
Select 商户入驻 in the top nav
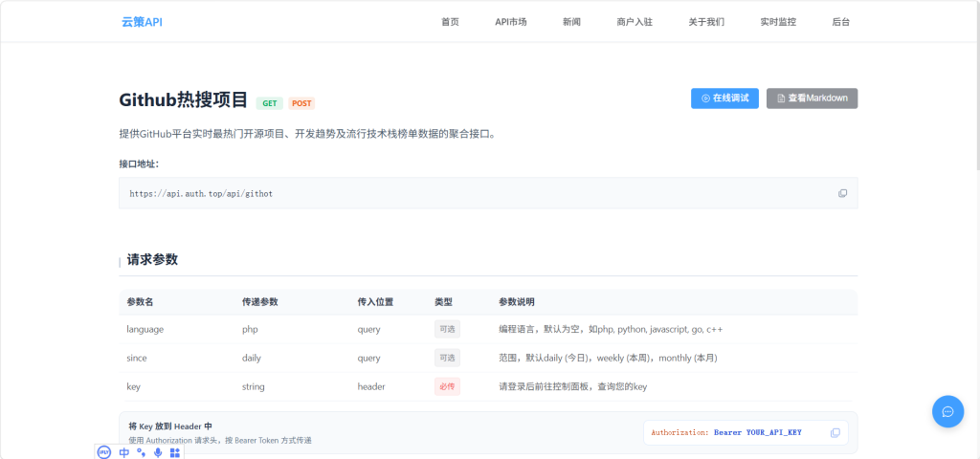(x=635, y=22)
